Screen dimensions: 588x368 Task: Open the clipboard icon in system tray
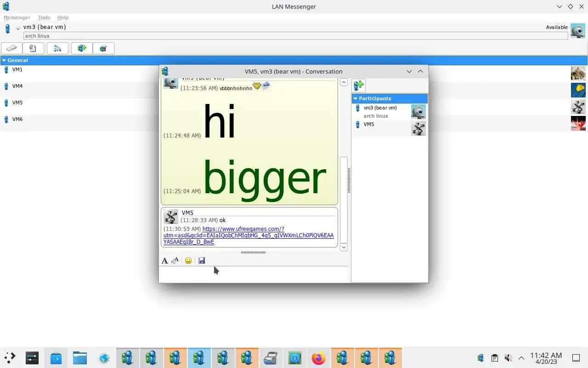[x=494, y=358]
